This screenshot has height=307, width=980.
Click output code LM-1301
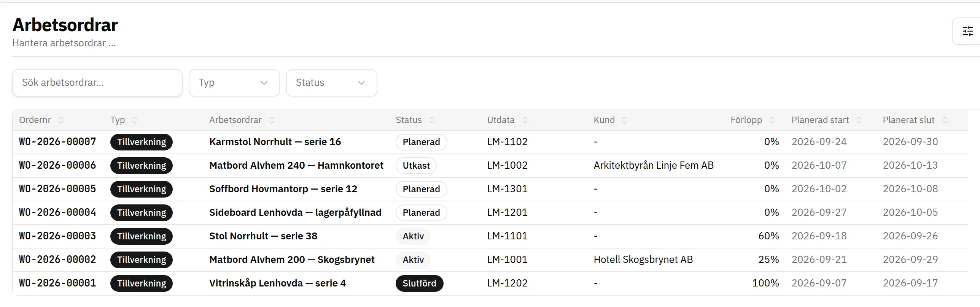[x=508, y=189]
